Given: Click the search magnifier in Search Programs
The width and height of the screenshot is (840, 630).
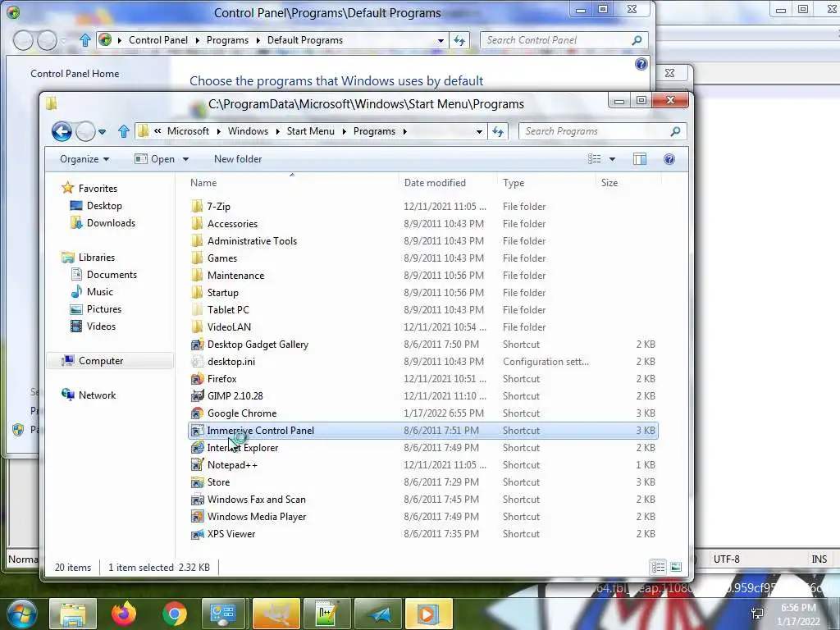Looking at the screenshot, I should click(x=676, y=131).
